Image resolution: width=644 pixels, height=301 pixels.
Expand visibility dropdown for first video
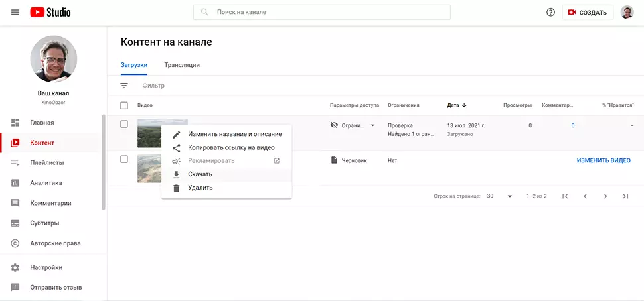[x=372, y=125]
